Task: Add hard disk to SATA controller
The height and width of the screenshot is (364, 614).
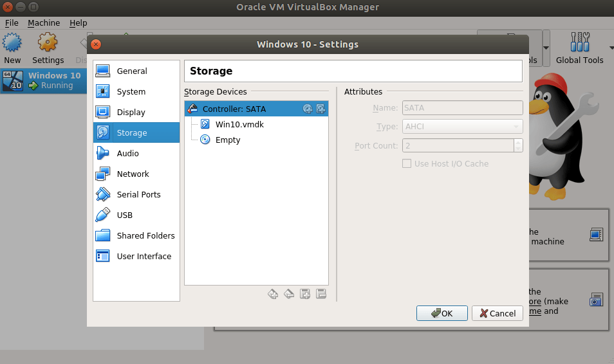Action: pos(321,109)
